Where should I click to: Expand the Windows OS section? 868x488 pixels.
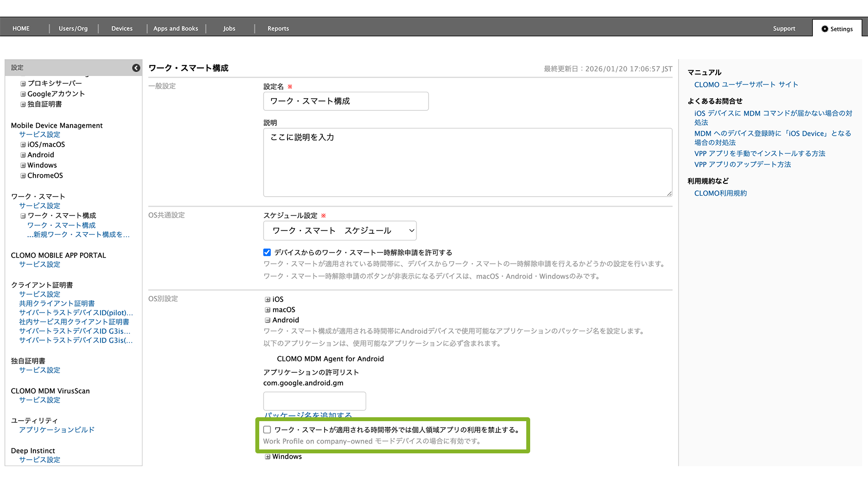click(268, 457)
